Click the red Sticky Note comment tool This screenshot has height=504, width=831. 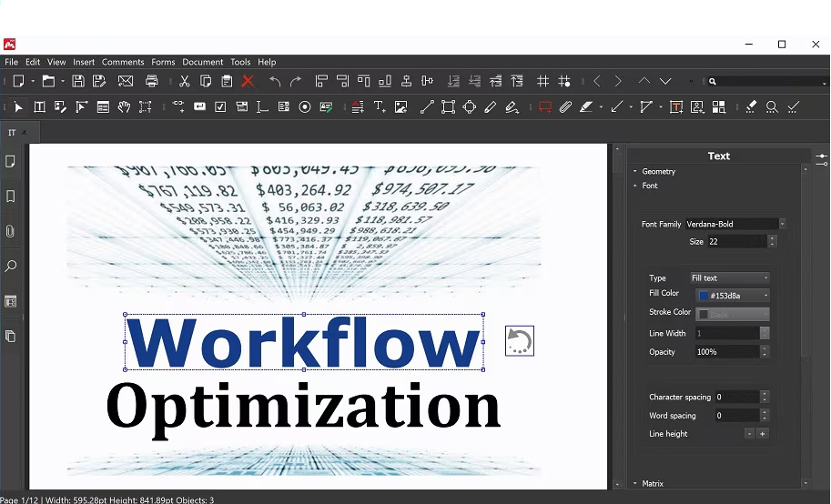[545, 107]
